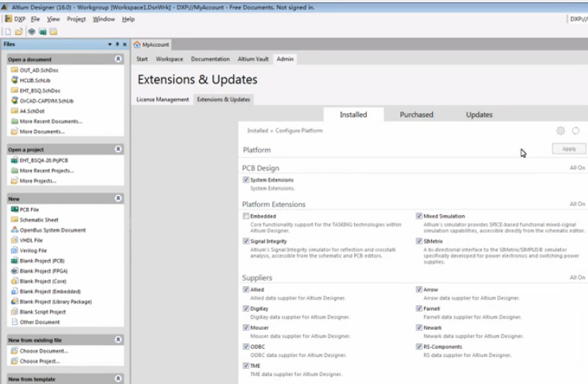Toggle Signal Integrity checkbox
This screenshot has width=588, height=384.
(x=246, y=241)
